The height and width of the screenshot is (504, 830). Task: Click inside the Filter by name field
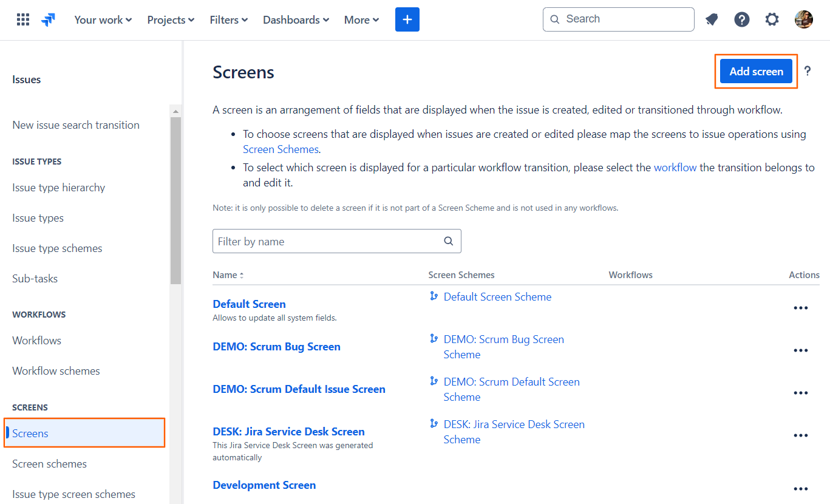click(304, 241)
